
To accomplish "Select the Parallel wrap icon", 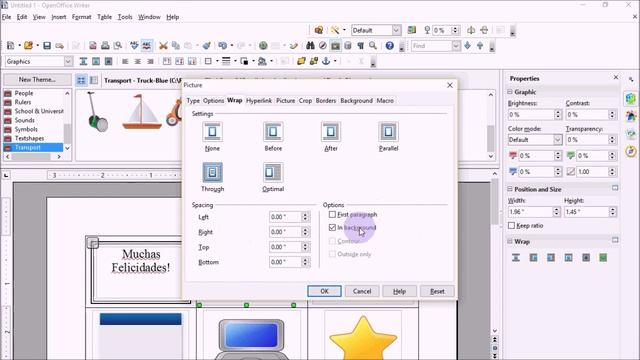I will coord(388,132).
